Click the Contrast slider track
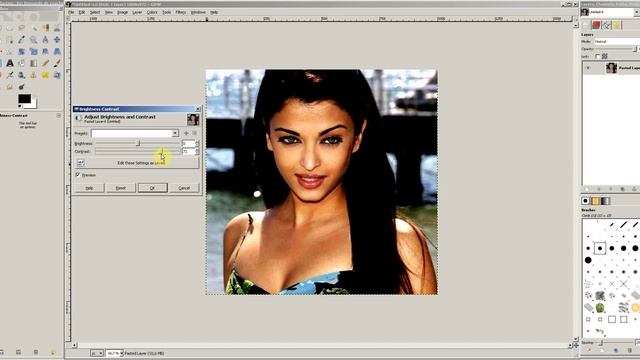 point(138,151)
